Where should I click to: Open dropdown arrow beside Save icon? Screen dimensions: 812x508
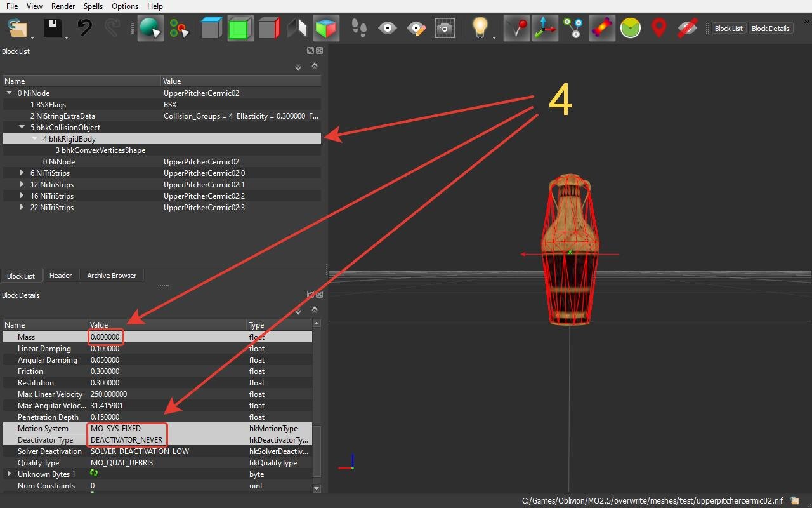pyautogui.click(x=67, y=38)
